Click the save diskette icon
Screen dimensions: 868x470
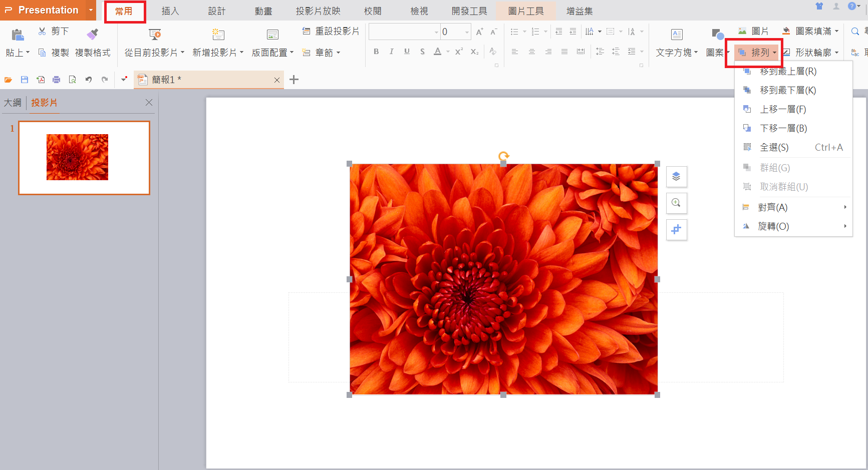[x=24, y=80]
